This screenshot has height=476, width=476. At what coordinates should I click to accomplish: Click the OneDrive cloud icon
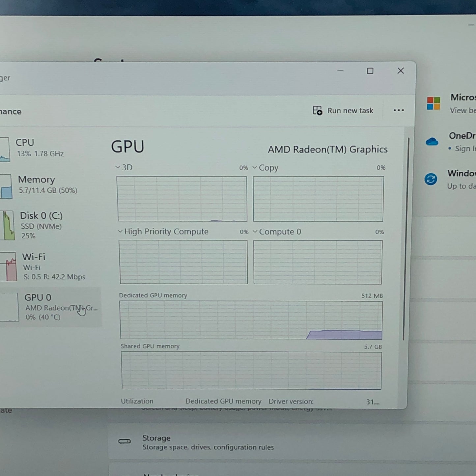coord(432,142)
